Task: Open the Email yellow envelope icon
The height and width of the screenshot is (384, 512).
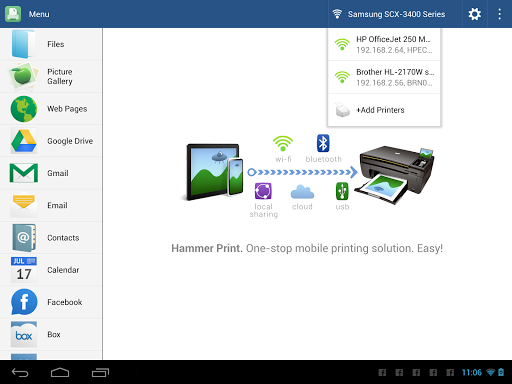Action: pyautogui.click(x=24, y=204)
